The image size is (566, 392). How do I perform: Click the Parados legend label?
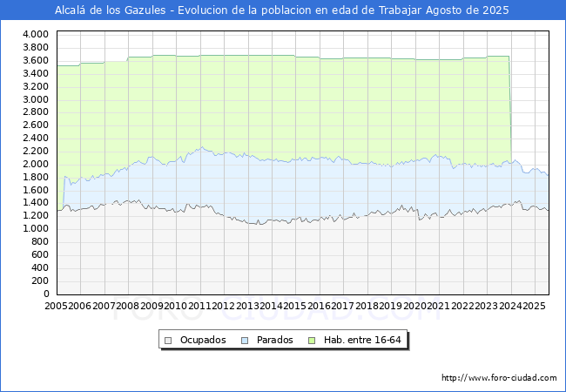pos(274,340)
